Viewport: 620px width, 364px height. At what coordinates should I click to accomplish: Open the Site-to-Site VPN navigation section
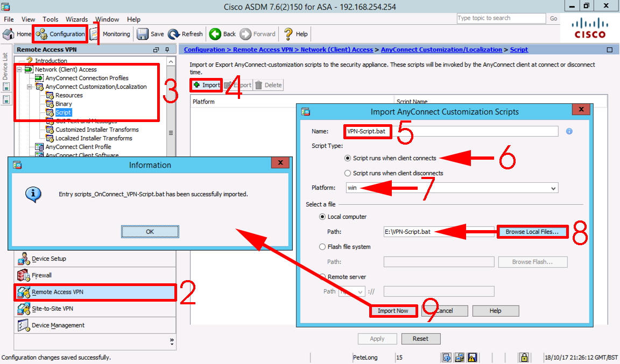[95, 309]
